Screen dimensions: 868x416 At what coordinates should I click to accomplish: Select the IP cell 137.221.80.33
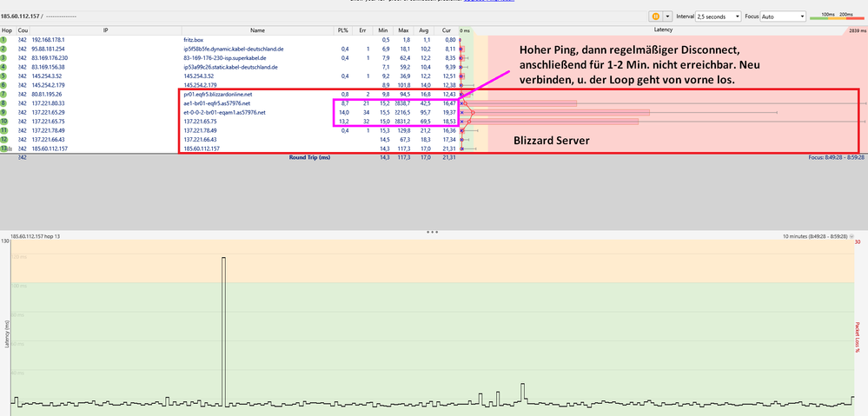pyautogui.click(x=48, y=102)
